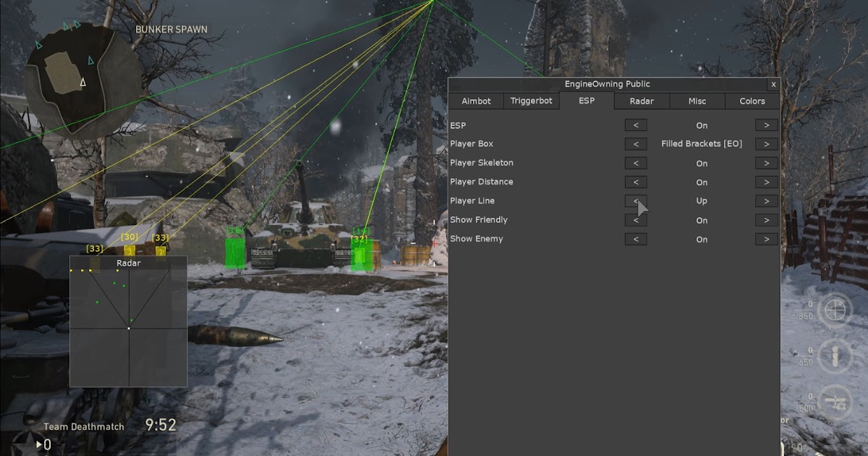Click the right arrow for Show Enemy
The image size is (868, 456).
click(767, 239)
